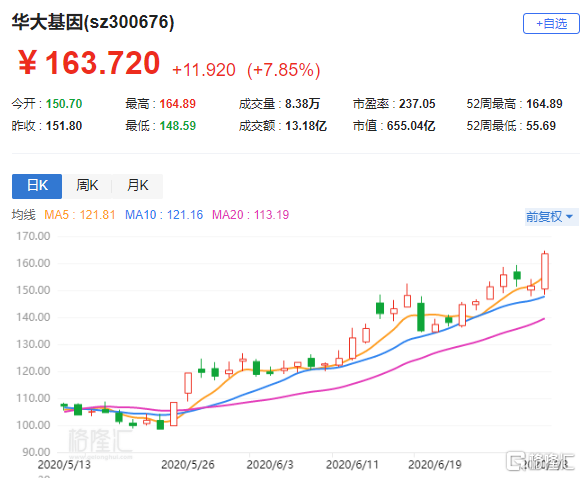Click the 100.00 y-axis label

(33, 425)
